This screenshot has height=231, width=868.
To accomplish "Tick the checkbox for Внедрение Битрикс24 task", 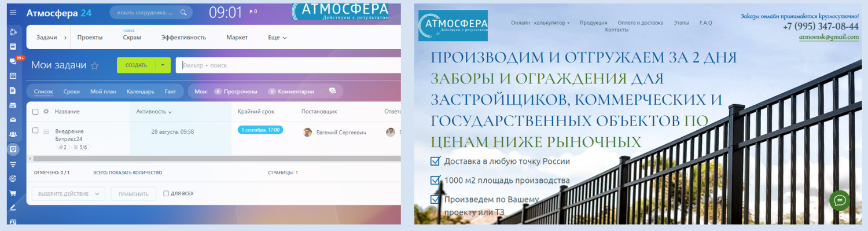I will (x=35, y=131).
